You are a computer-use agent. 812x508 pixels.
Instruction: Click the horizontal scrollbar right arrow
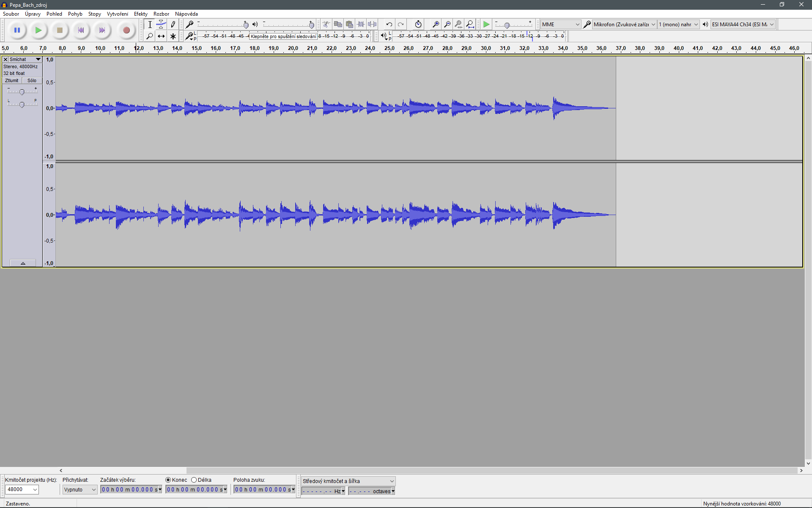801,470
